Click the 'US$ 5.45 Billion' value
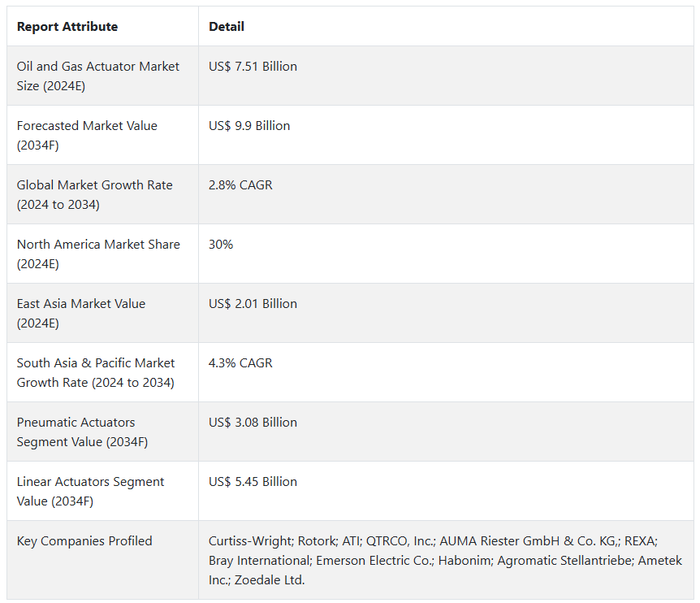700x603 pixels. pos(253,482)
